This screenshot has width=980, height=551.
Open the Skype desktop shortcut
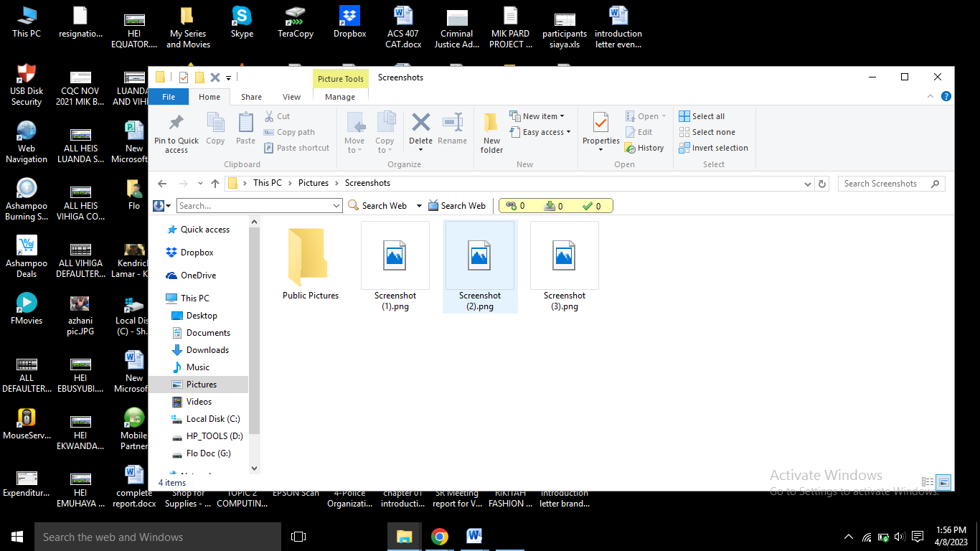tap(242, 23)
